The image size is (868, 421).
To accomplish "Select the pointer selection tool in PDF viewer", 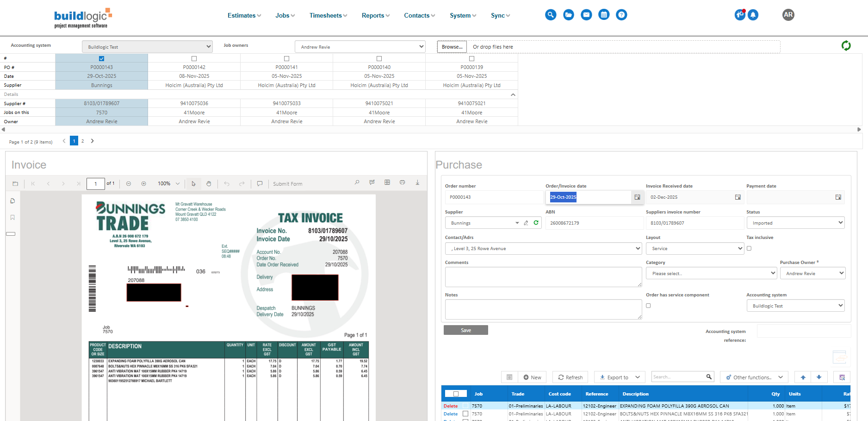I will [193, 183].
